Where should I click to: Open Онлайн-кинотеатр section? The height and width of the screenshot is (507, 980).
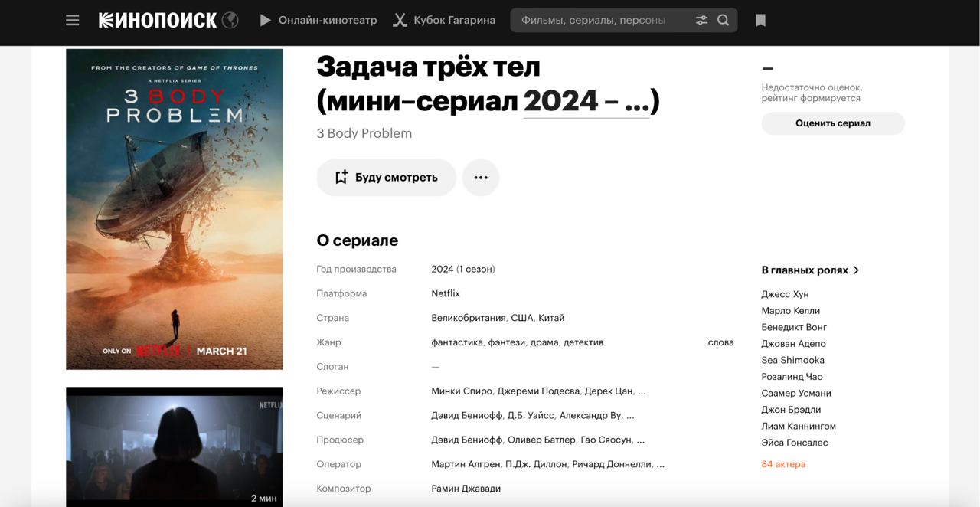coord(318,21)
